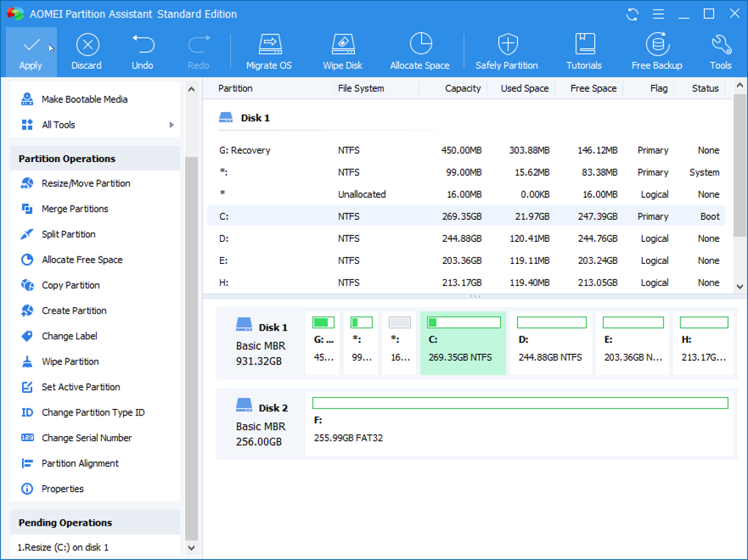Click sidebar scroll up arrow
This screenshot has width=748, height=560.
191,89
